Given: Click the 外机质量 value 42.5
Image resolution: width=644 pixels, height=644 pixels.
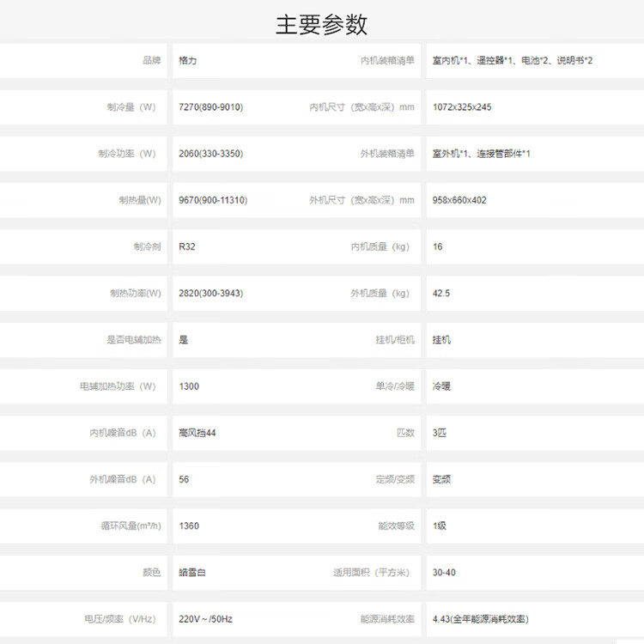Looking at the screenshot, I should click(x=441, y=293).
